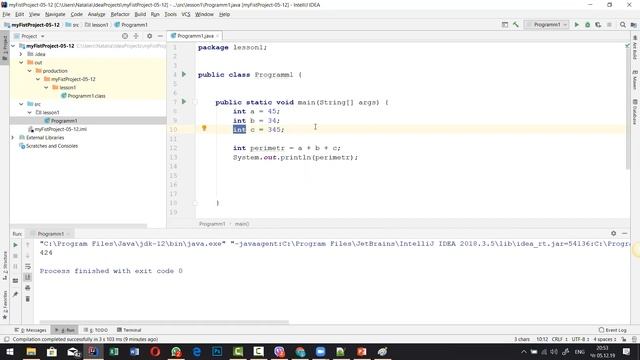The height and width of the screenshot is (360, 640).
Task: Toggle soft-wrap in Run console
Action: [x=28, y=267]
